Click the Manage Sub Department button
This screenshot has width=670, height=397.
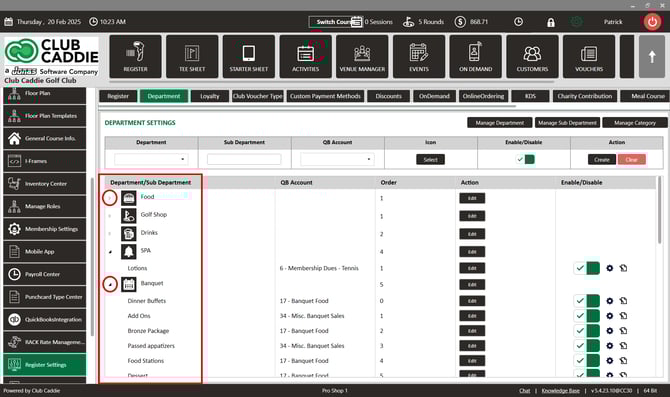coord(567,123)
